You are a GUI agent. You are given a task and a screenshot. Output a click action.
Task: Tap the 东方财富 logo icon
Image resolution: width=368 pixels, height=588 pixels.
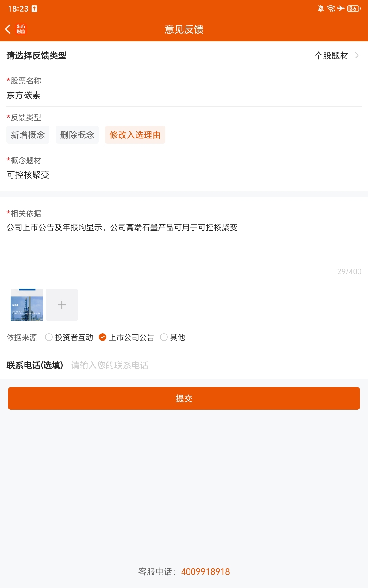pos(21,29)
